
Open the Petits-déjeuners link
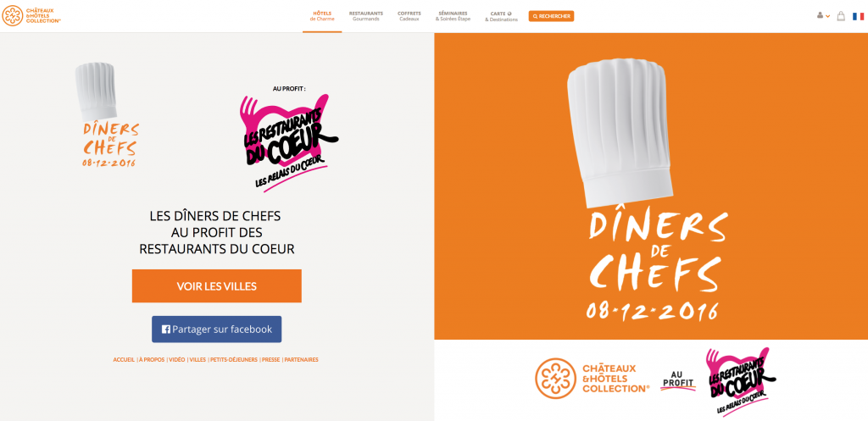tap(234, 360)
